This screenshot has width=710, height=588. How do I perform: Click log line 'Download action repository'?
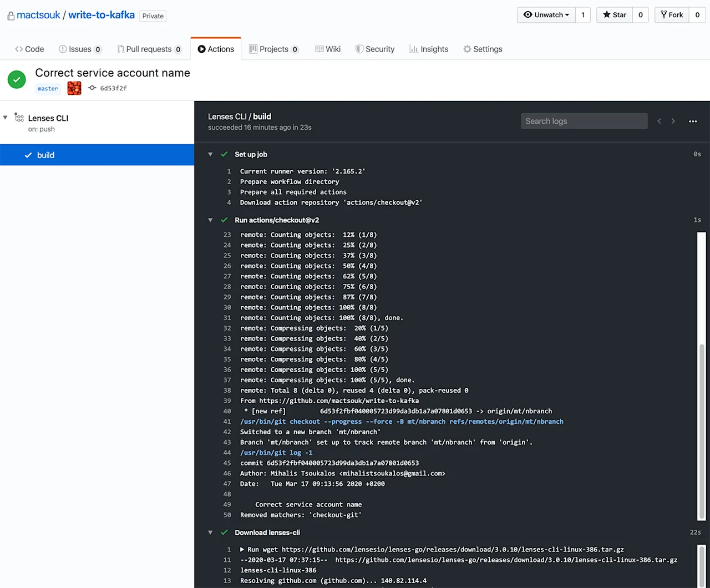[x=331, y=202]
